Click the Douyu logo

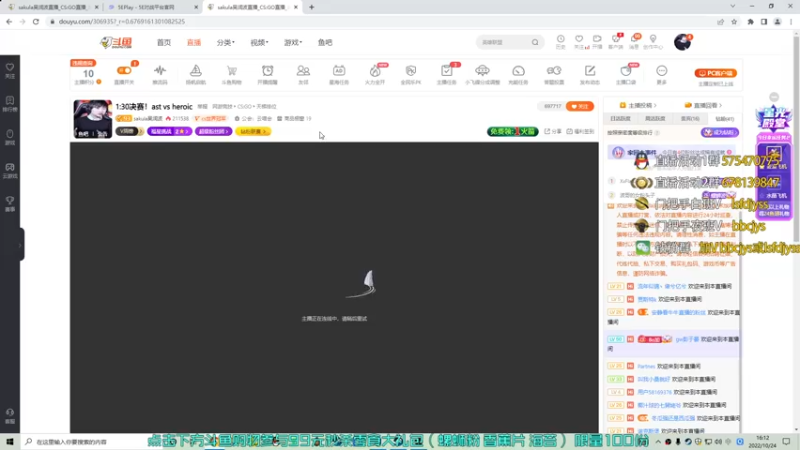[116, 42]
